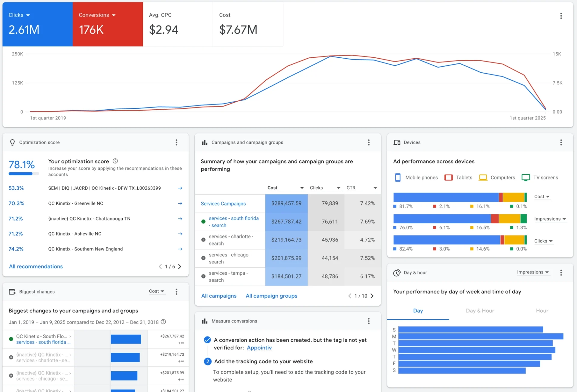The height and width of the screenshot is (392, 577).
Task: Go to next campaigns page arrow
Action: click(x=372, y=296)
